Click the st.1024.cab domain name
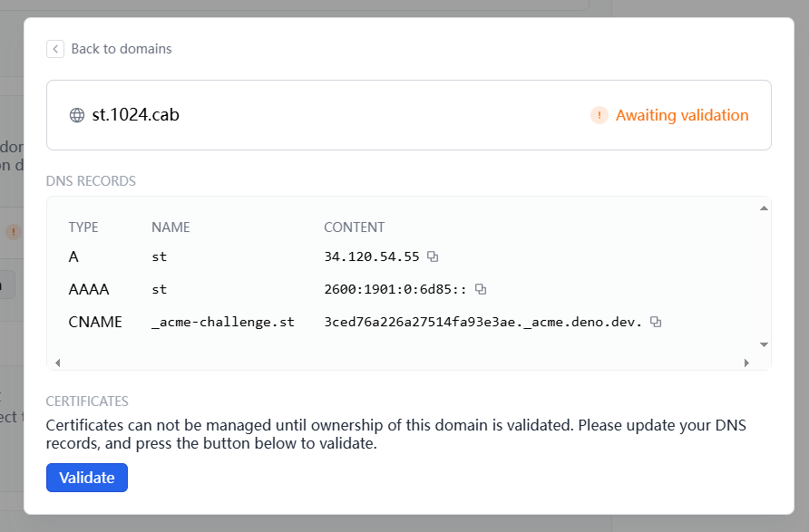809x532 pixels. click(x=136, y=115)
